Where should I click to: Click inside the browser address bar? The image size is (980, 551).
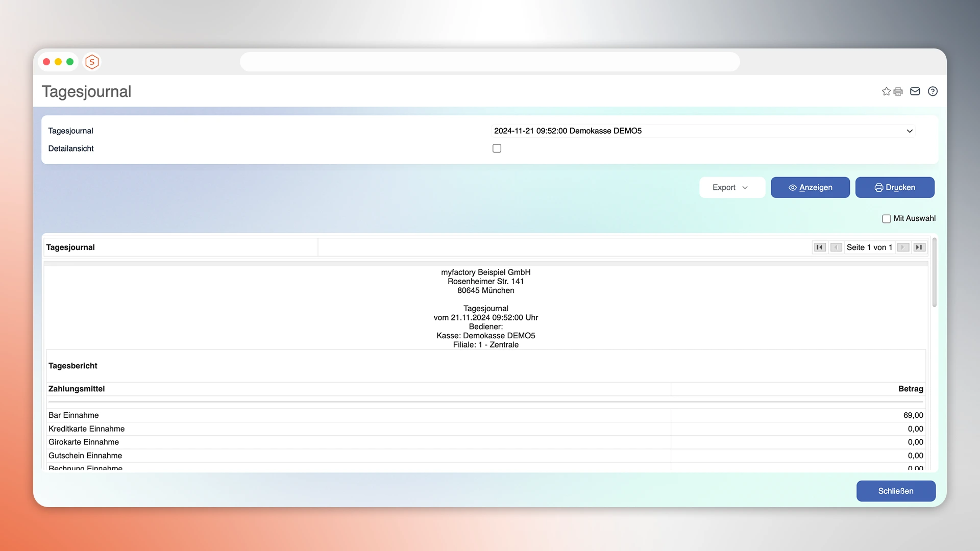(x=489, y=61)
